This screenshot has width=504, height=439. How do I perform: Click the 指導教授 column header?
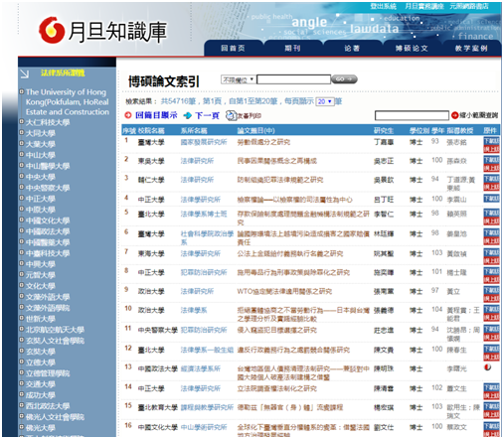coord(459,130)
